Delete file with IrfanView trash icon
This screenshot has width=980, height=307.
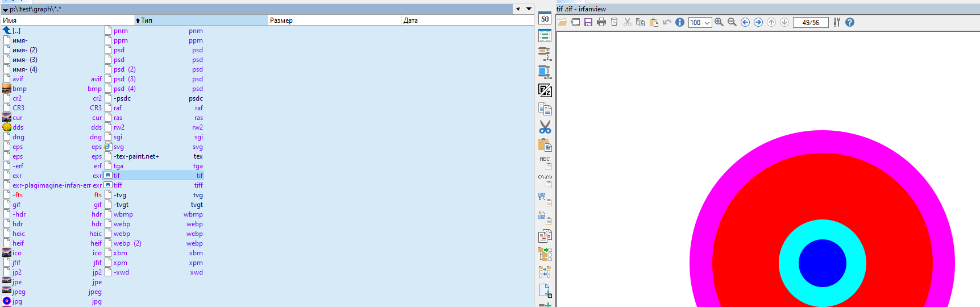[614, 22]
